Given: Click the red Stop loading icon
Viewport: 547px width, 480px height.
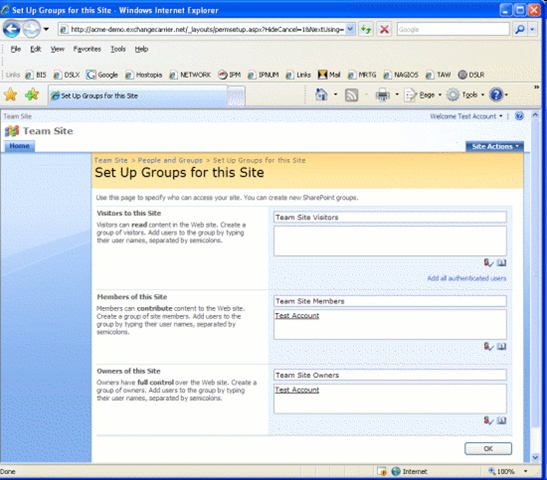Looking at the screenshot, I should 384,29.
